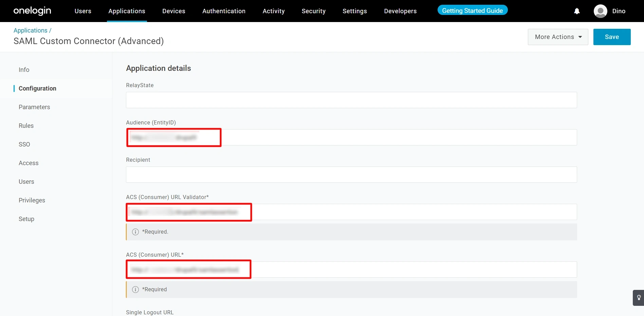
Task: Save the application configuration
Action: [612, 37]
